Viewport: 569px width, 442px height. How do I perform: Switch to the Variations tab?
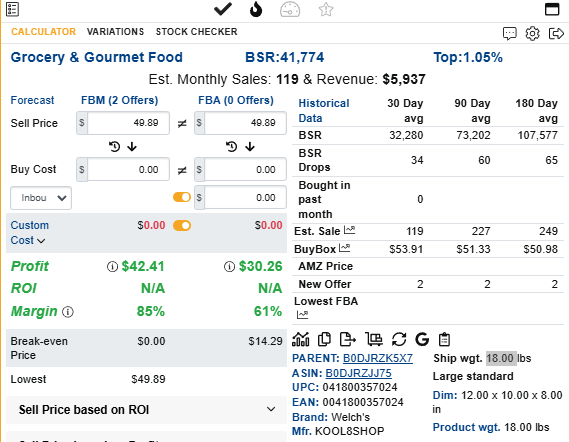[x=115, y=32]
